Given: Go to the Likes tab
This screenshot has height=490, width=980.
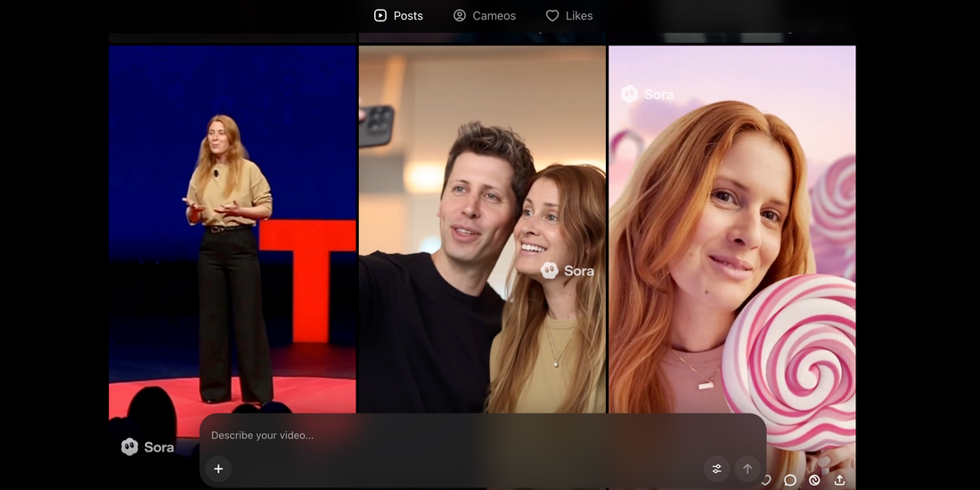Looking at the screenshot, I should [569, 15].
